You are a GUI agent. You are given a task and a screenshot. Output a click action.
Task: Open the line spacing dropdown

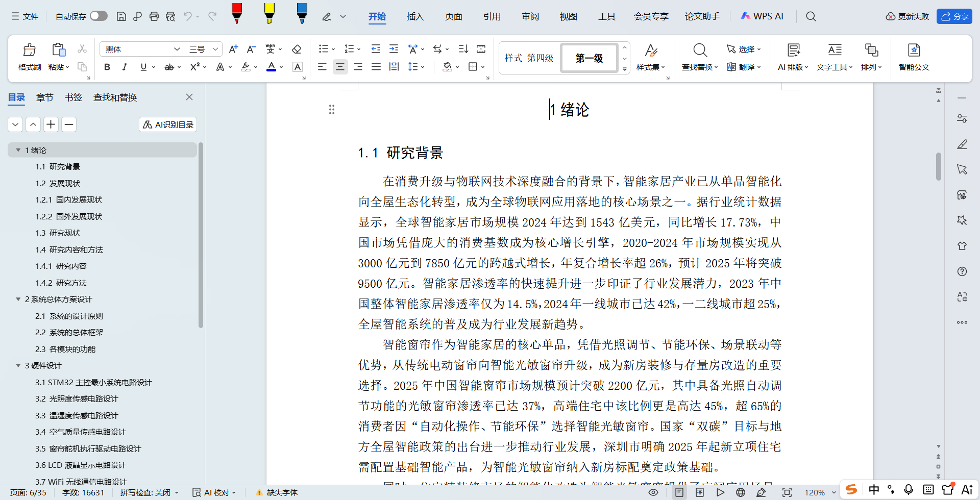[423, 67]
